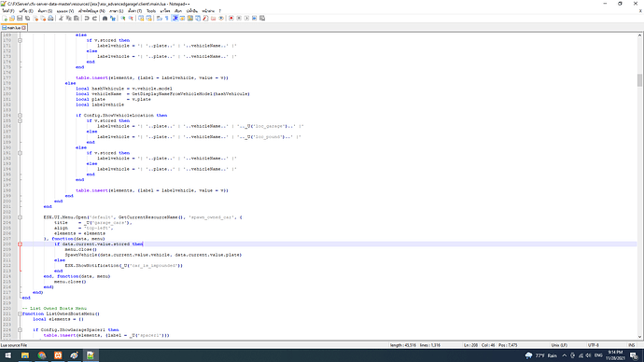Toggle file monitoring with the eye icon
Viewport: 644px width, 362px height.
click(x=221, y=18)
